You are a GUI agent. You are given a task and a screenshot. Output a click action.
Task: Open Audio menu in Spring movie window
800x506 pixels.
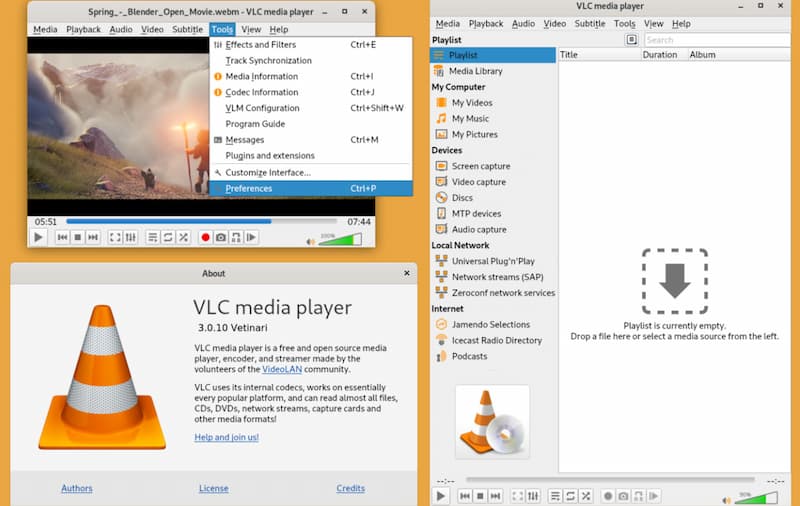[120, 29]
